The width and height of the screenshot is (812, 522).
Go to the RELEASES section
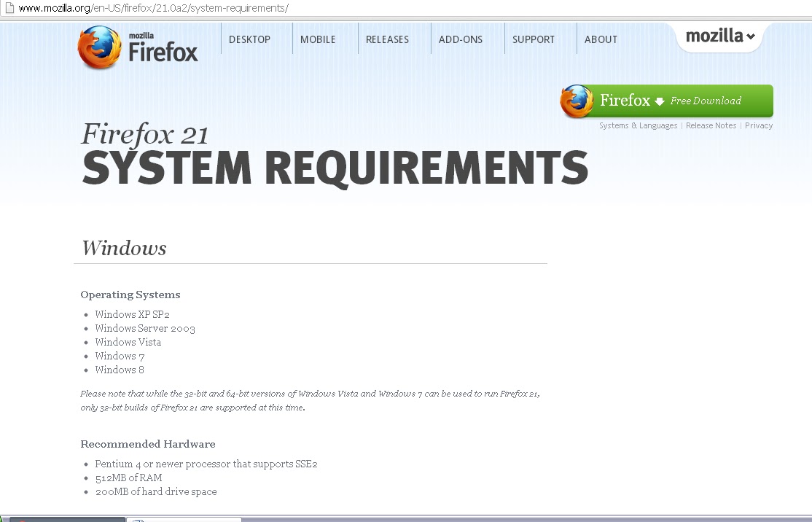387,39
